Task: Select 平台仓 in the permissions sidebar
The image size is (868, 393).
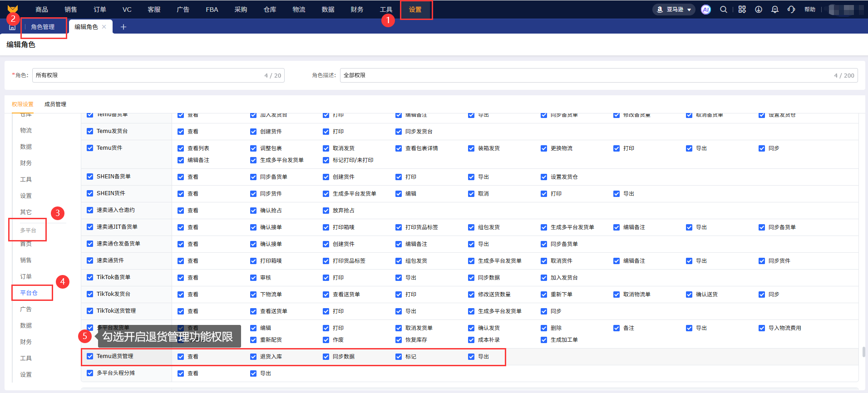Action: click(x=29, y=293)
